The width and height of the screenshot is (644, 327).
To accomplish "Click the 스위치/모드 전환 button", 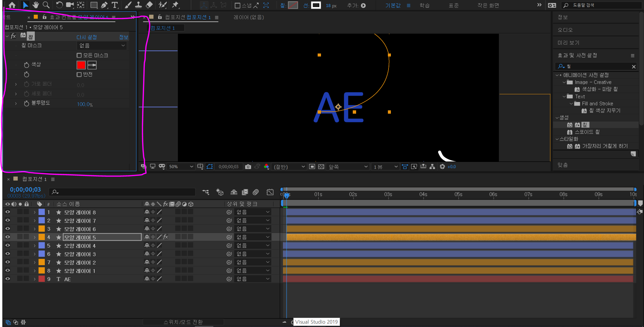I will [183, 322].
